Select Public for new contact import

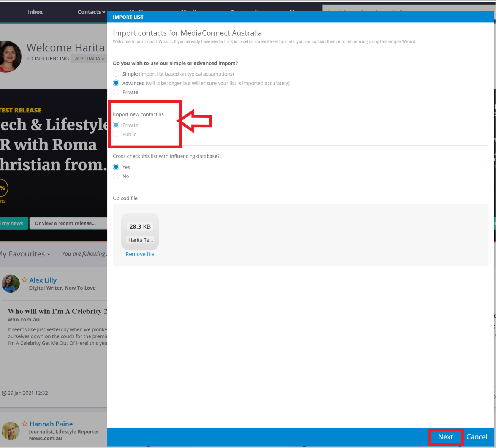pos(116,134)
